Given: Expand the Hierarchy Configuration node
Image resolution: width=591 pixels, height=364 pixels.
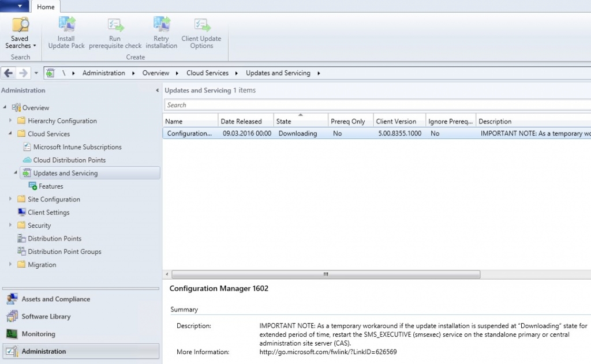Looking at the screenshot, I should [x=10, y=120].
